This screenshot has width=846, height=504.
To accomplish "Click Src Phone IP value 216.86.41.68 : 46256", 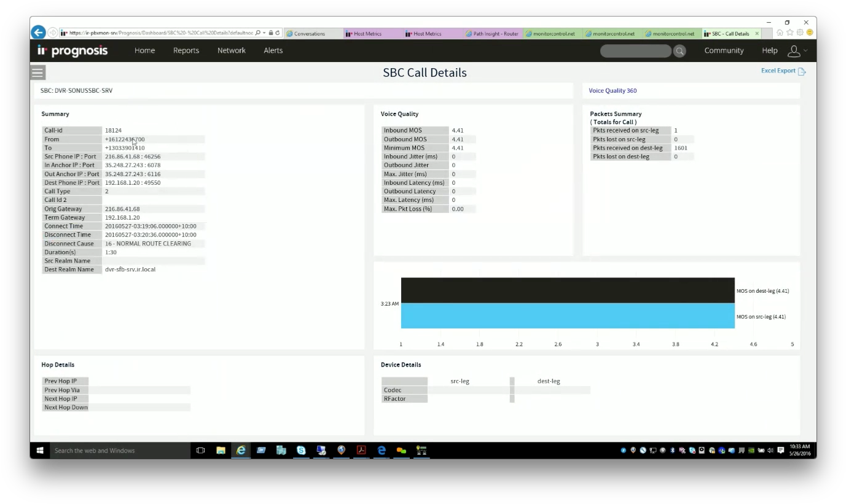I will coord(133,157).
